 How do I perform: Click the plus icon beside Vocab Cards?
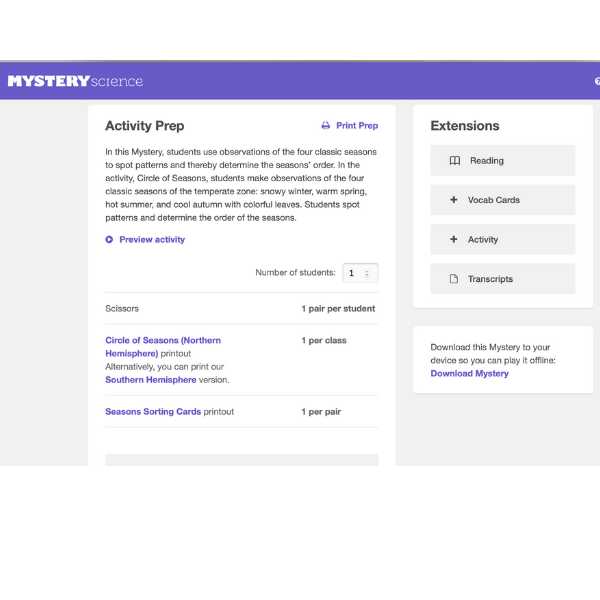[x=454, y=200]
